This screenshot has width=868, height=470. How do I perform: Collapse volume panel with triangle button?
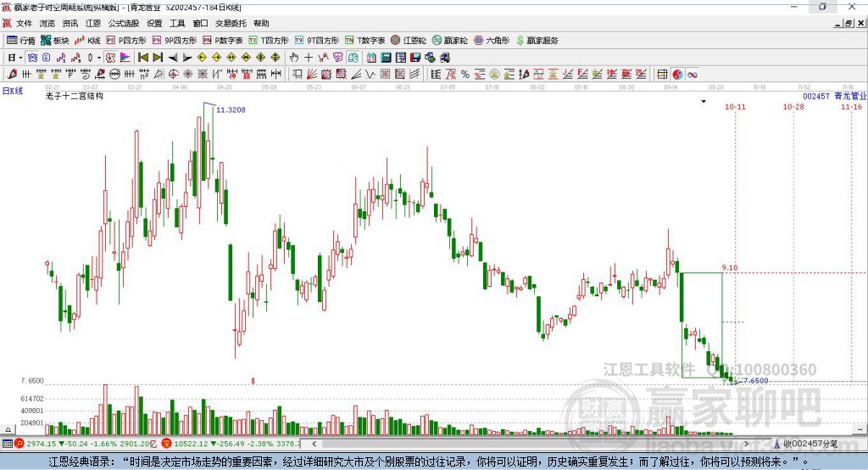point(8,429)
